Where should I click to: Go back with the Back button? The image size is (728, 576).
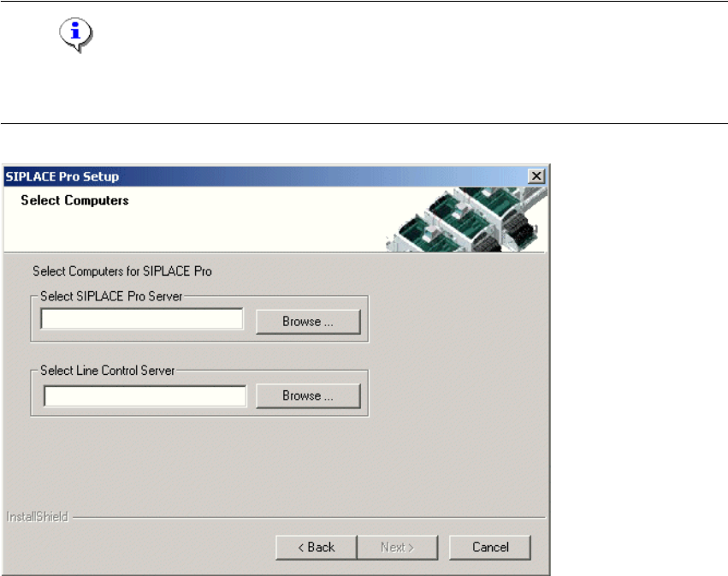click(317, 547)
